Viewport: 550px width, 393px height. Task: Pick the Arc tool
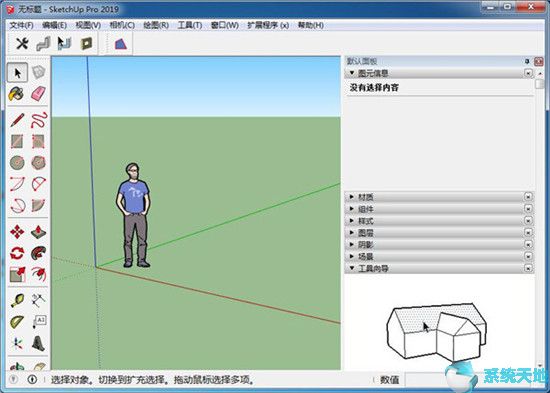click(17, 184)
